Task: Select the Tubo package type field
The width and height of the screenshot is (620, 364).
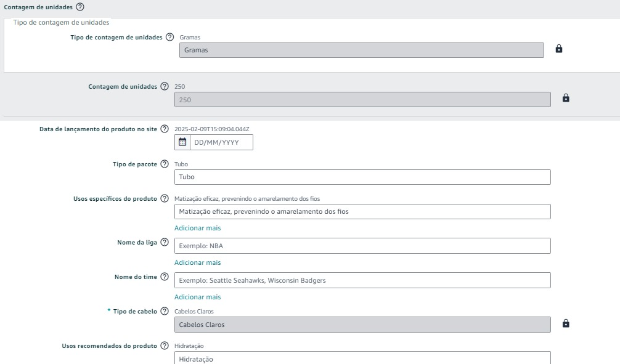Action: [x=362, y=177]
